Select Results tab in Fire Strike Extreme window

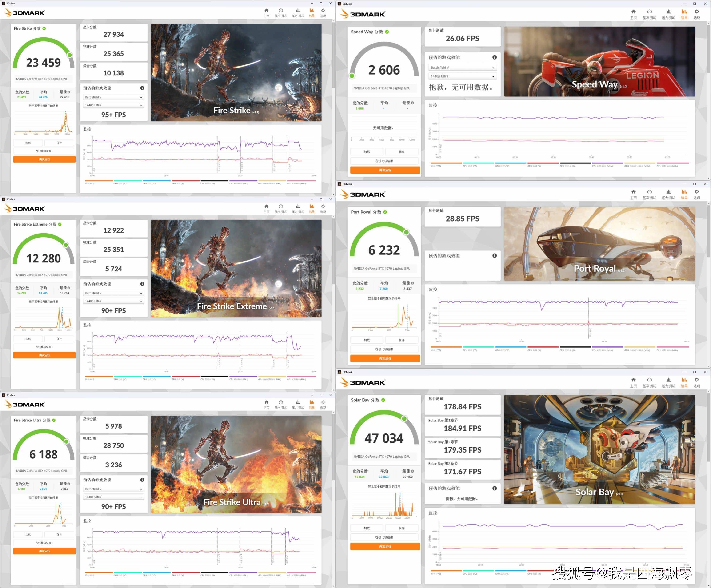pos(312,209)
